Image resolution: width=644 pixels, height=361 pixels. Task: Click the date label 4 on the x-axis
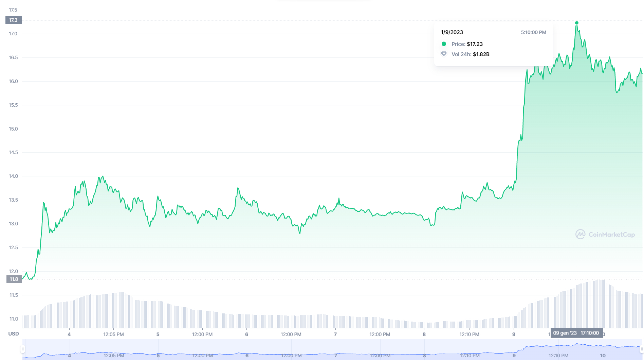tap(69, 334)
